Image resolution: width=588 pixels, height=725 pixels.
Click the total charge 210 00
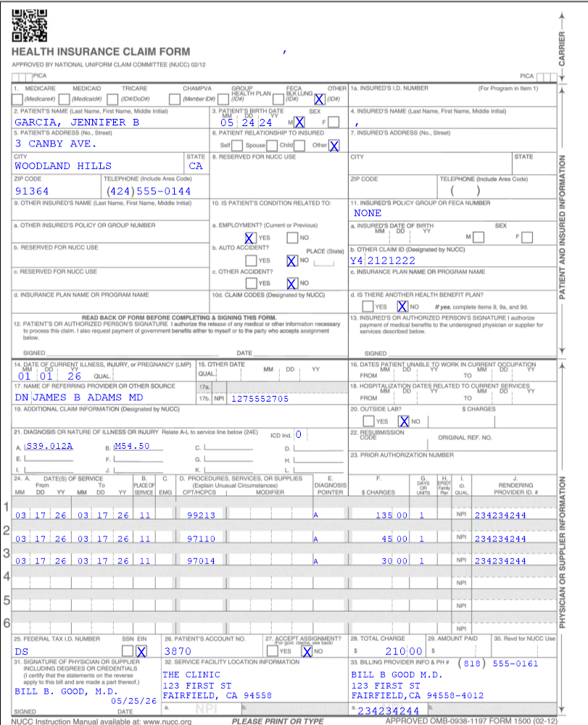click(x=404, y=652)
